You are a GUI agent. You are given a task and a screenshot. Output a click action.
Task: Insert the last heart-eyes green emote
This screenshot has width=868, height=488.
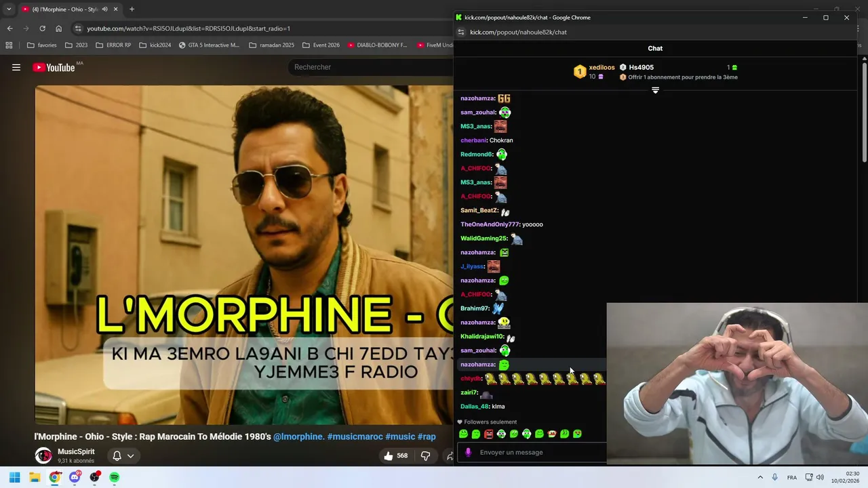point(577,434)
